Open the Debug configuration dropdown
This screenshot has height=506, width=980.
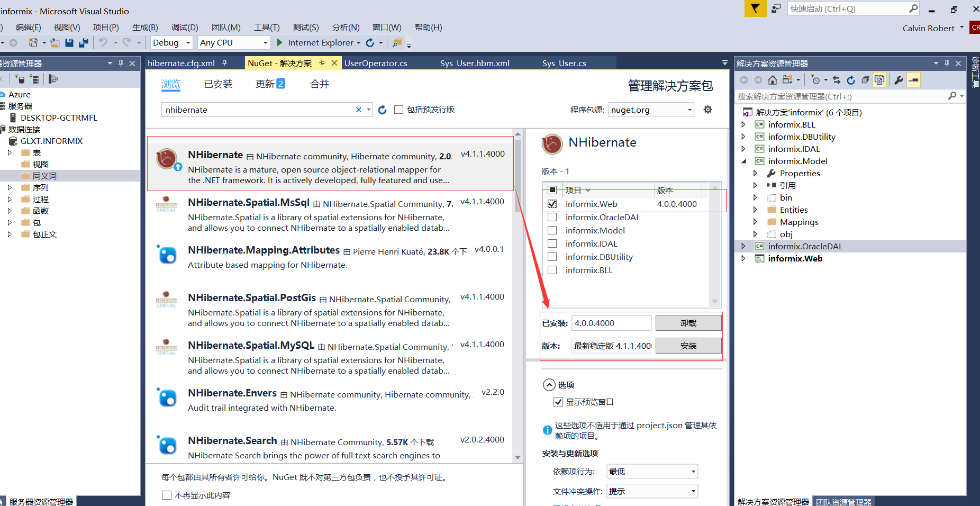point(171,42)
